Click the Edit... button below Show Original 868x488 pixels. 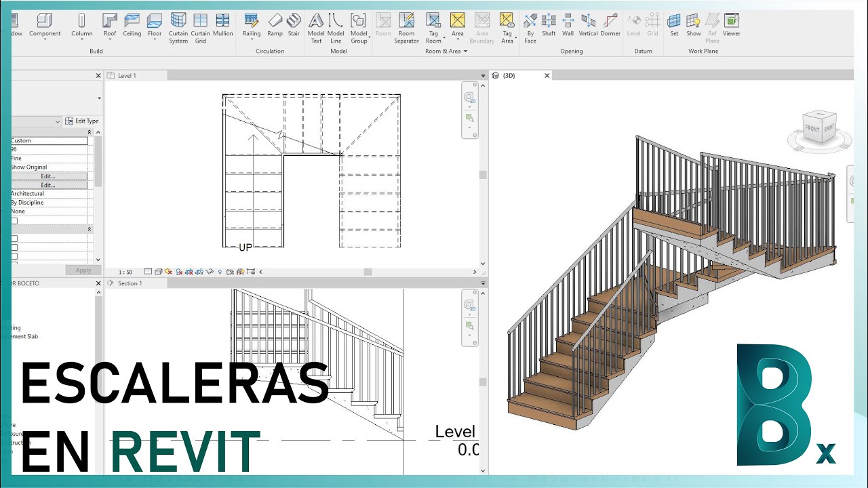point(48,176)
